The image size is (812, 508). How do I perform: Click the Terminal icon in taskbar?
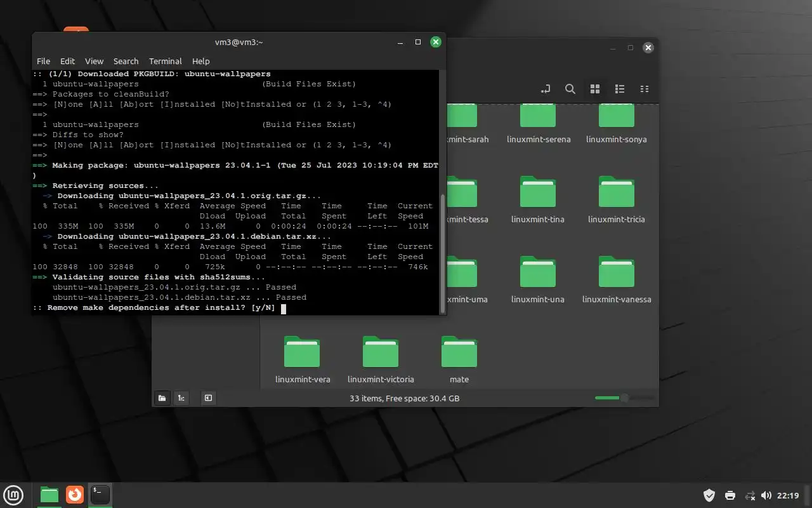pyautogui.click(x=100, y=495)
